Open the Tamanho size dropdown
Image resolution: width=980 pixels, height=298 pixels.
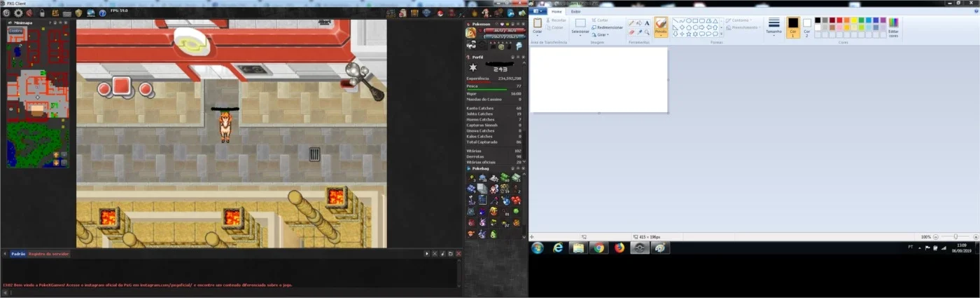tap(773, 27)
